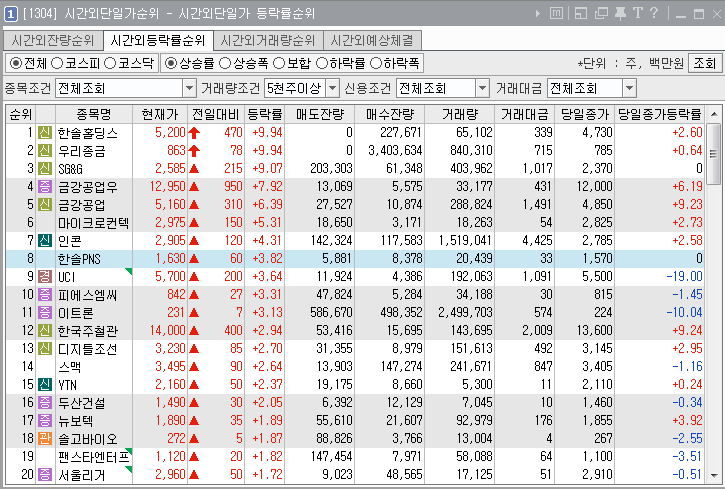
Task: Sort by the 거래량 column header
Action: point(460,114)
